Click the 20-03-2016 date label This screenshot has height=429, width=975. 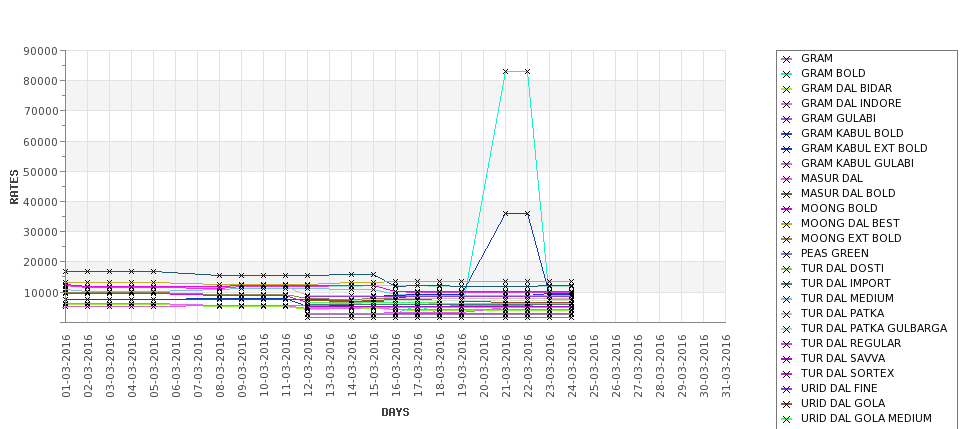point(484,366)
